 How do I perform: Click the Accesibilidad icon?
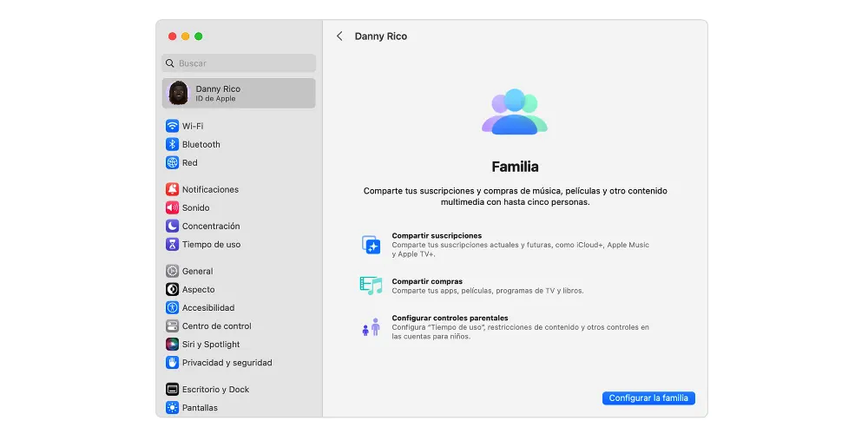point(172,308)
